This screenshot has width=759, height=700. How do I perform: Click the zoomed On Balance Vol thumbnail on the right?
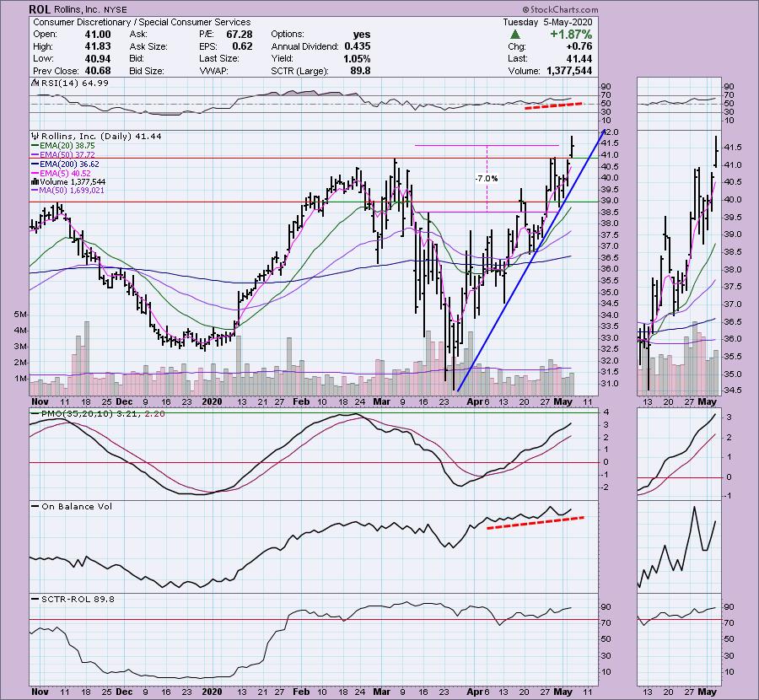point(679,547)
